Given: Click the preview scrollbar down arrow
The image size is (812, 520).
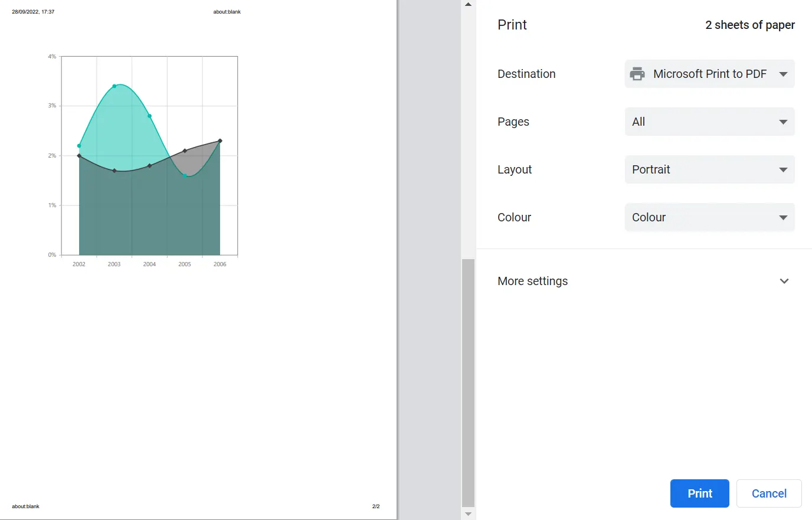Looking at the screenshot, I should pyautogui.click(x=468, y=515).
